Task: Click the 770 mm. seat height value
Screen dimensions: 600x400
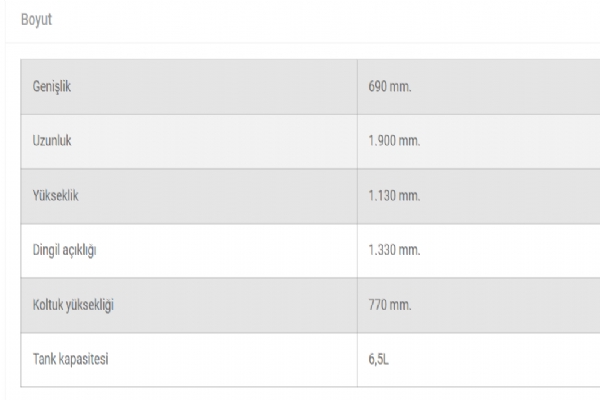Action: (390, 305)
